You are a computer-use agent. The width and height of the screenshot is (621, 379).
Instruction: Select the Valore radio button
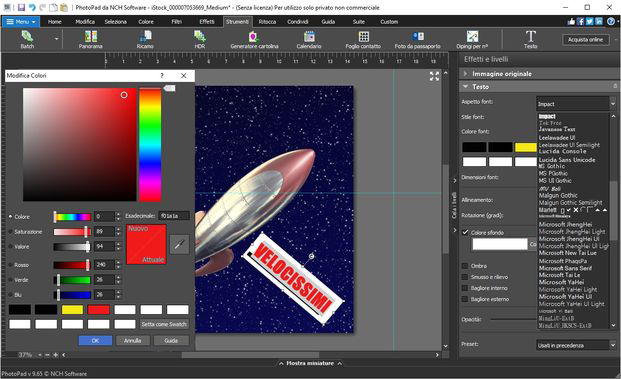[x=11, y=246]
